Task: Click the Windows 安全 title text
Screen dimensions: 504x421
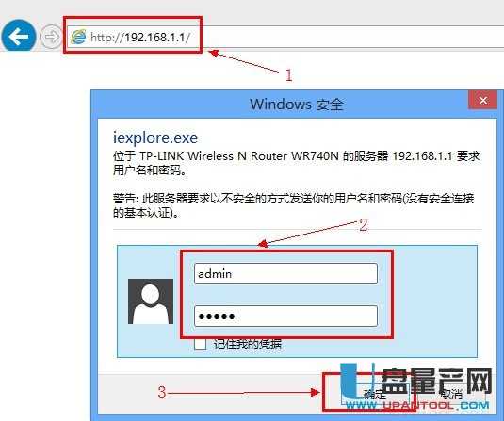Action: (297, 105)
